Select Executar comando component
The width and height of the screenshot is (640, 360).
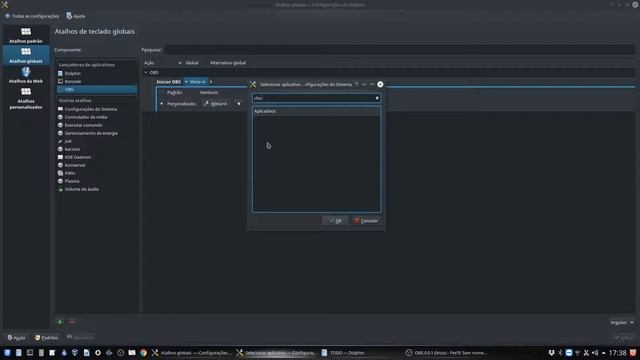tap(83, 125)
